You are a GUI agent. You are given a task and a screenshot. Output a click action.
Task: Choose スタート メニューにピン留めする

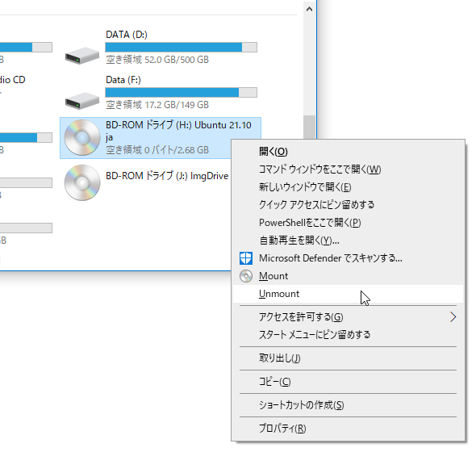[348, 335]
